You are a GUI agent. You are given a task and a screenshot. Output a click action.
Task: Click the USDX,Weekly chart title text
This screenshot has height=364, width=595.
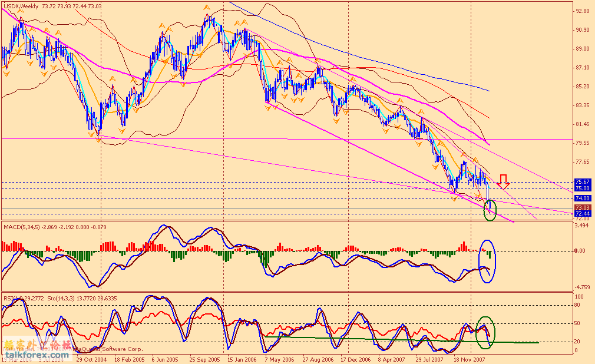[21, 6]
